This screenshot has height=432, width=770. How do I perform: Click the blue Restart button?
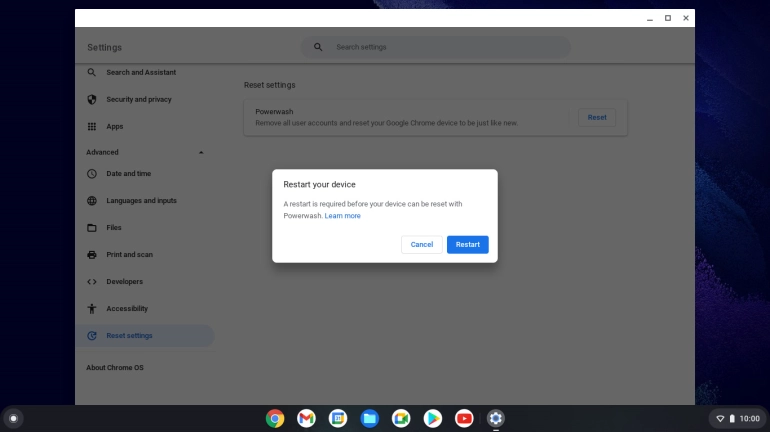tap(467, 244)
